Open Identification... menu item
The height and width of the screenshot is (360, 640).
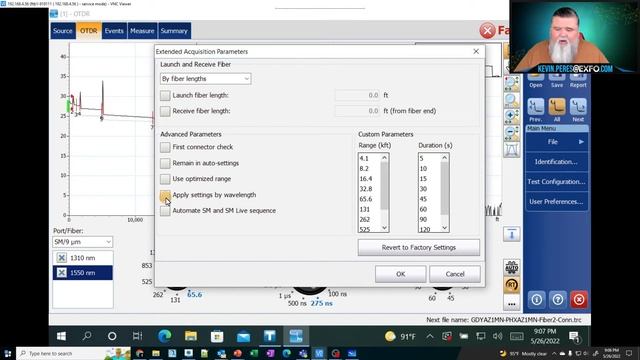(557, 162)
